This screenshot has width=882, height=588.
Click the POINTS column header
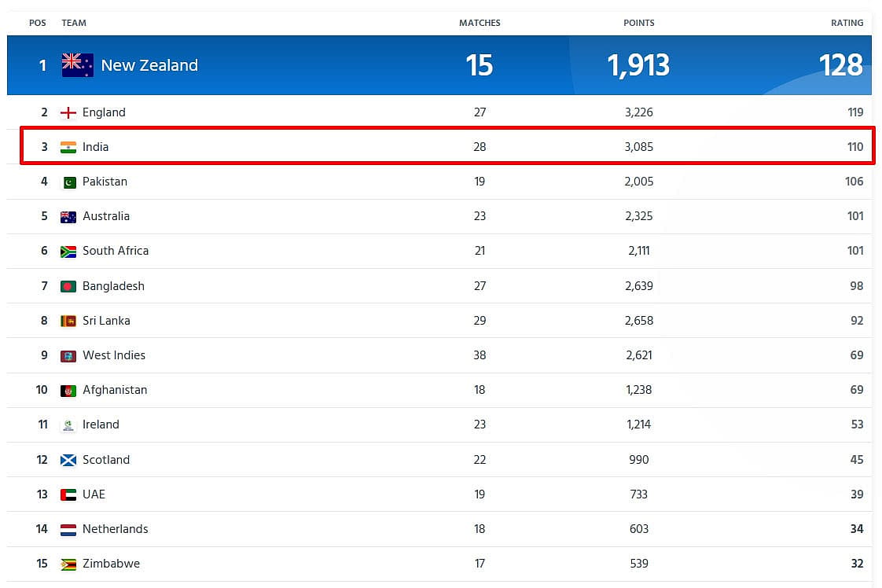click(639, 23)
